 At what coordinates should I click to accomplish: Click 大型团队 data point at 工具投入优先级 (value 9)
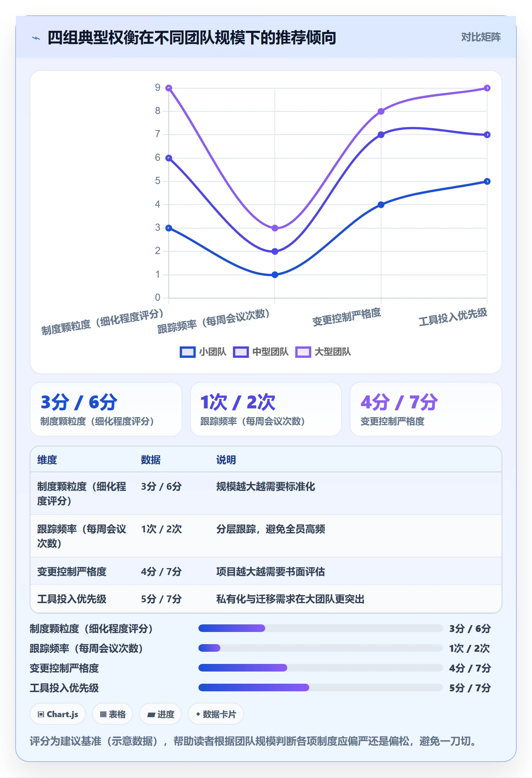487,88
